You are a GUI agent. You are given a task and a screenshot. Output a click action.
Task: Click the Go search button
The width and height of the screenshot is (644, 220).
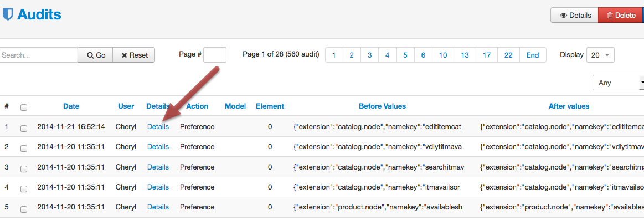(x=95, y=55)
